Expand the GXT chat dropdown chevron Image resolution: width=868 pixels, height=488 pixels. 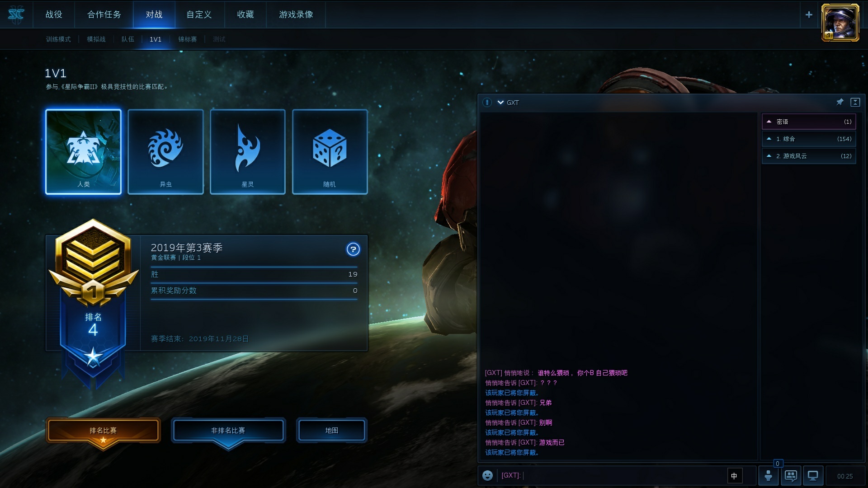pos(500,103)
